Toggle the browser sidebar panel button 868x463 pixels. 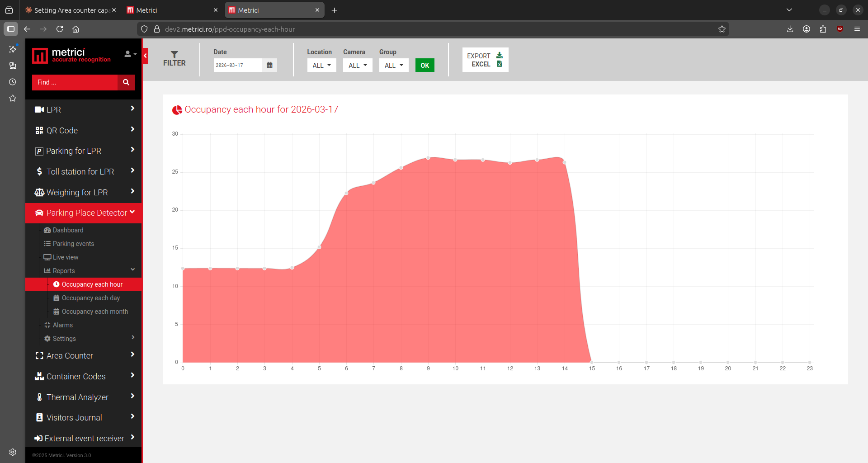coord(11,29)
